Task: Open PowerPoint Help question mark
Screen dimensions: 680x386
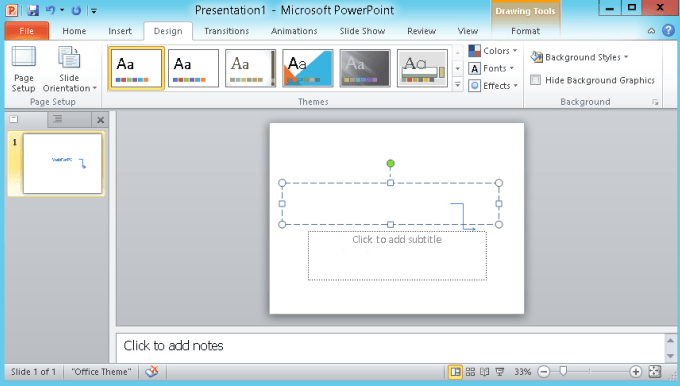Action: (x=668, y=30)
